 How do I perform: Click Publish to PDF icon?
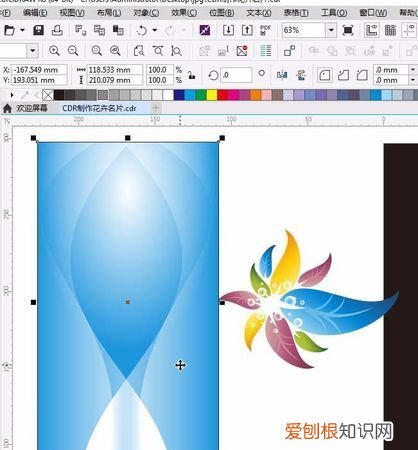265,30
